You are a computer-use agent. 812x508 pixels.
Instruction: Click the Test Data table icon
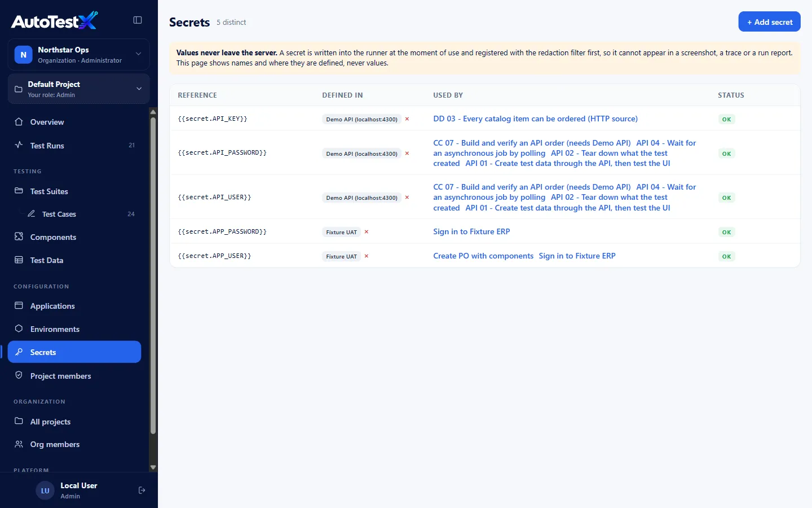19,260
